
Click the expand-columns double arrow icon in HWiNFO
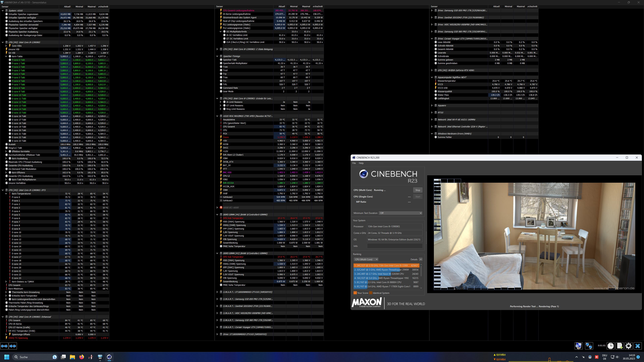click(4, 346)
